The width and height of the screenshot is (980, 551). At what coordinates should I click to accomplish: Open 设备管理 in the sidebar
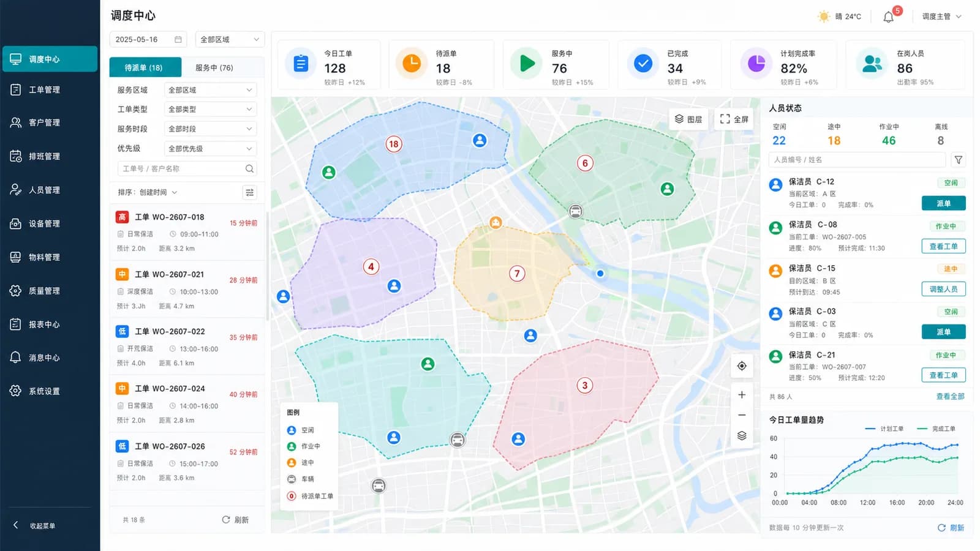tap(50, 223)
